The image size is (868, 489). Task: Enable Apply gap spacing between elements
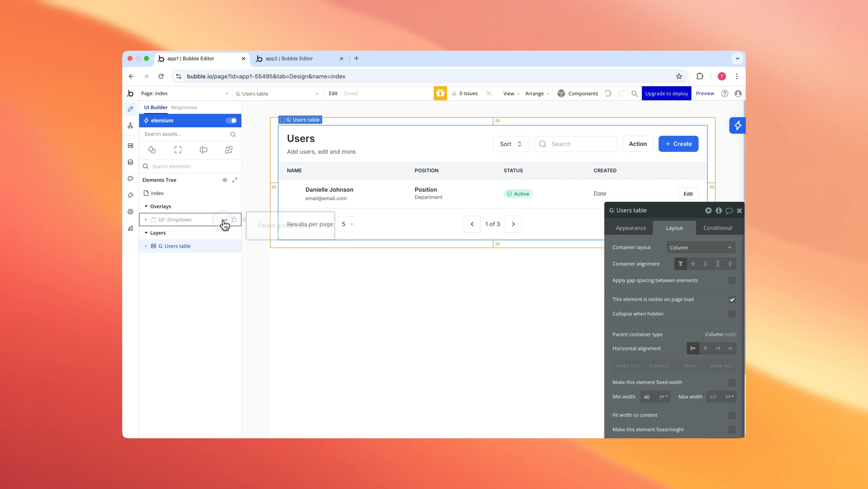click(732, 280)
